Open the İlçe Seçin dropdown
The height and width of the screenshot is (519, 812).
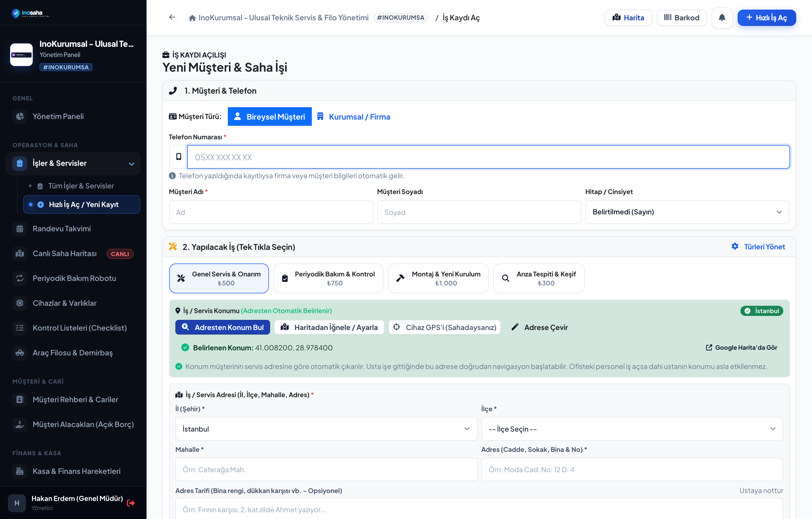(x=632, y=428)
